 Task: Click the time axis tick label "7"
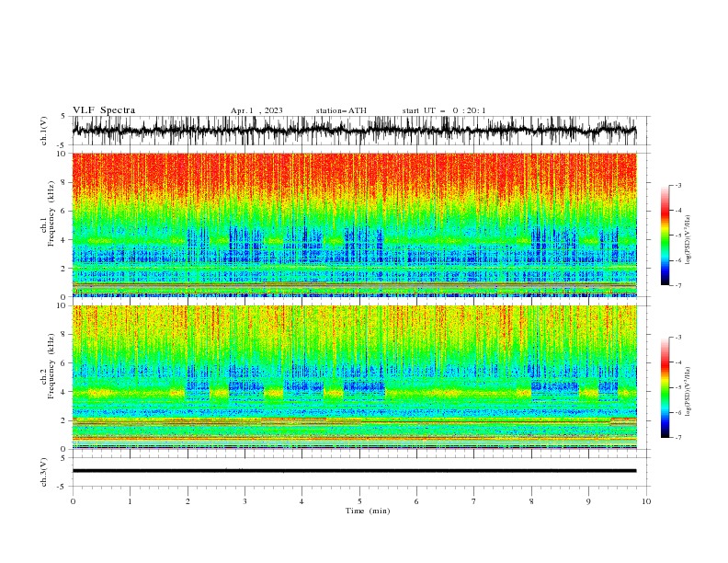tap(474, 501)
